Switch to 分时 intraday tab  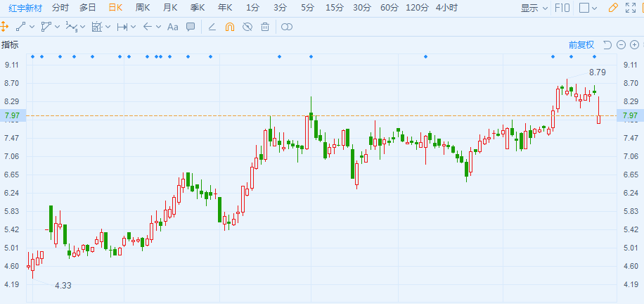(61, 8)
